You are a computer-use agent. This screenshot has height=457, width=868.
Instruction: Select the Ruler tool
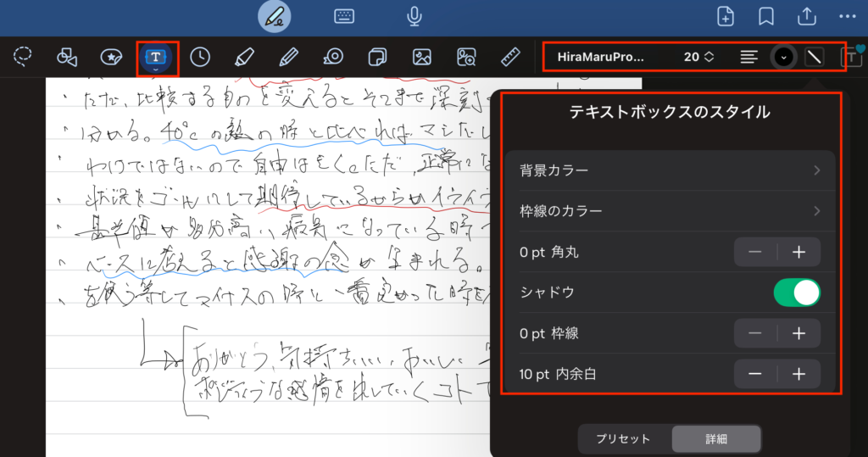[510, 57]
